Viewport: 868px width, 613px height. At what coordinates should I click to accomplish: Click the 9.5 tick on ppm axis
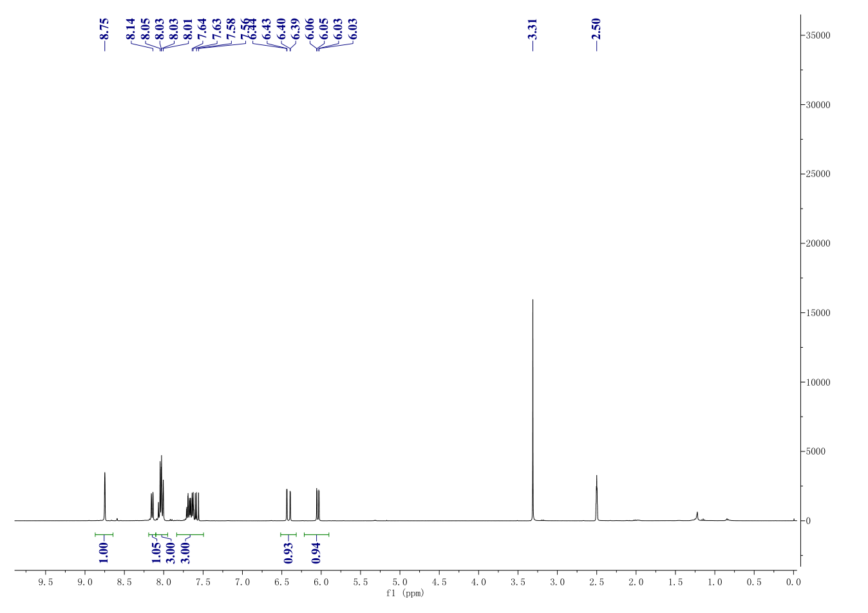pos(46,582)
